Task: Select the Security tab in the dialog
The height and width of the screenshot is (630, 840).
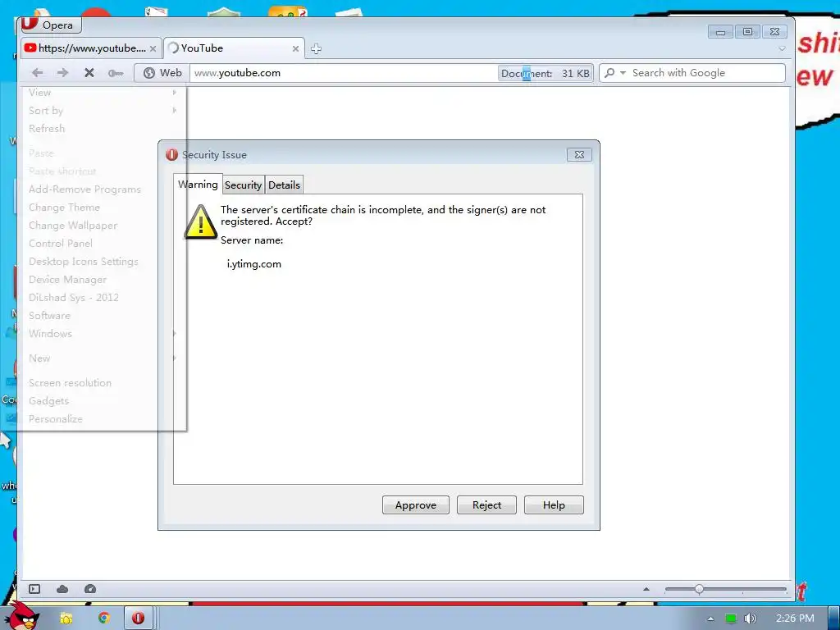Action: tap(243, 185)
